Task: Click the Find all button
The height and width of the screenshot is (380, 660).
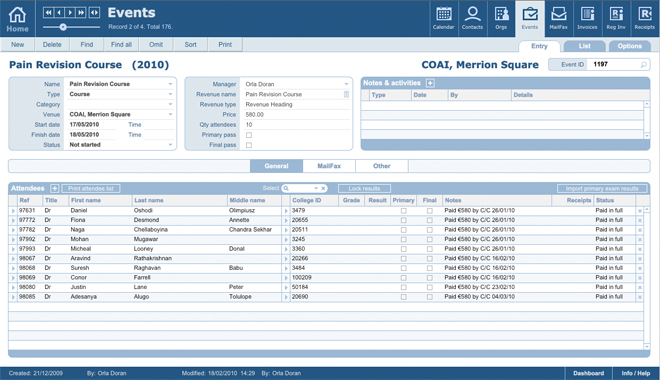Action: 121,45
